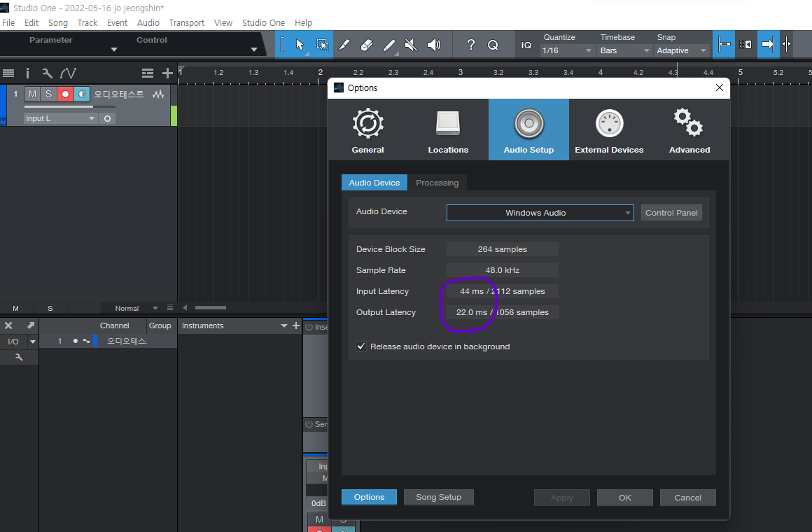
Task: Open the track list icon
Action: pyautogui.click(x=8, y=73)
